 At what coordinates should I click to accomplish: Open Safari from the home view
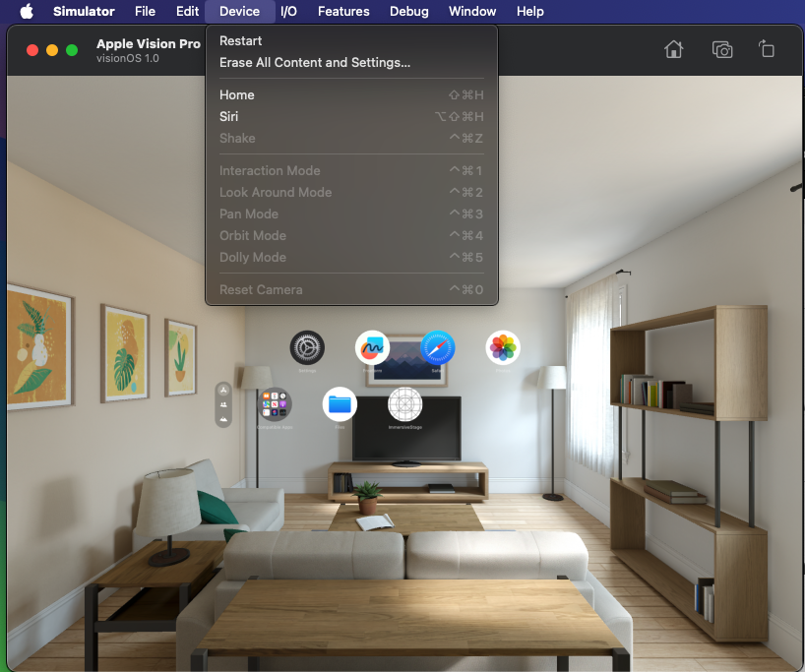[x=437, y=347]
